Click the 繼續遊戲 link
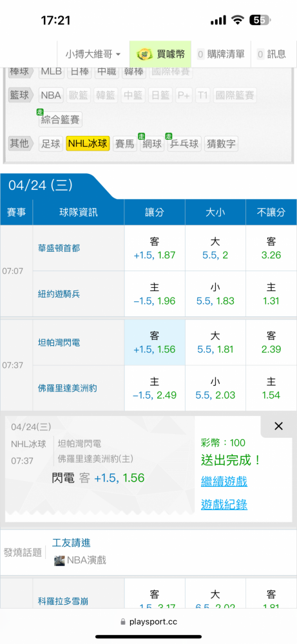 [x=224, y=481]
